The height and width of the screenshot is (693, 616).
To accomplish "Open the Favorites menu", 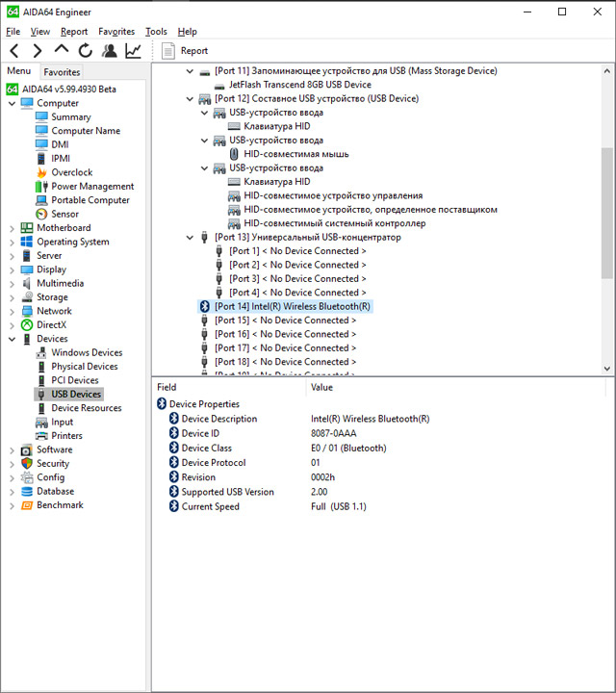I will click(116, 32).
